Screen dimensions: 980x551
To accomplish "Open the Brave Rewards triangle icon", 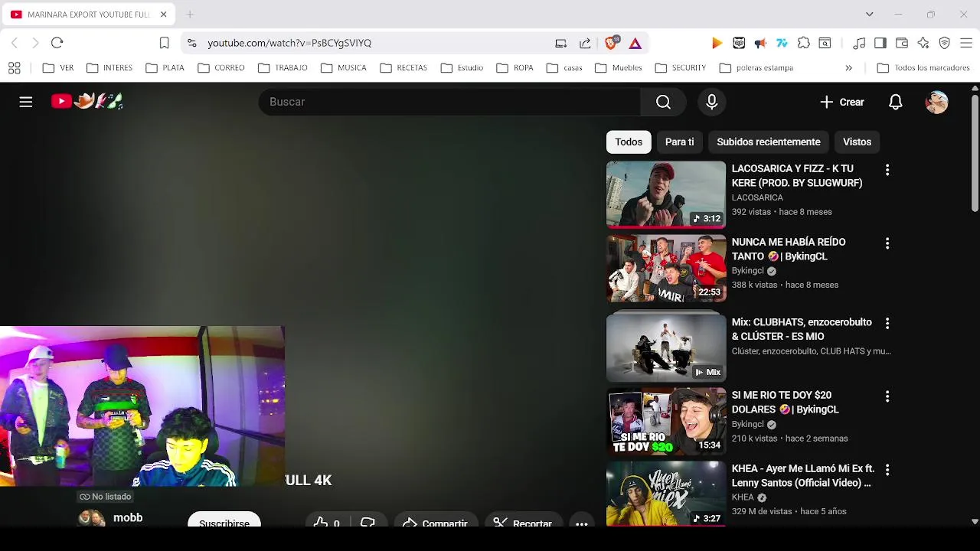I will 635,43.
